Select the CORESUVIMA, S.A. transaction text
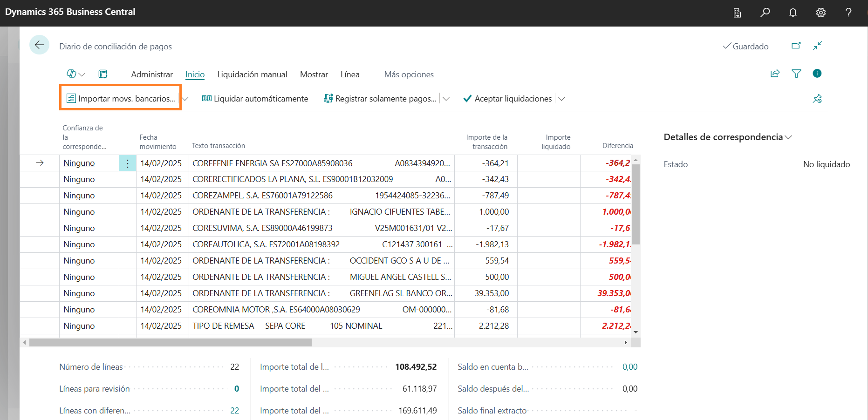868x420 pixels. click(321, 228)
